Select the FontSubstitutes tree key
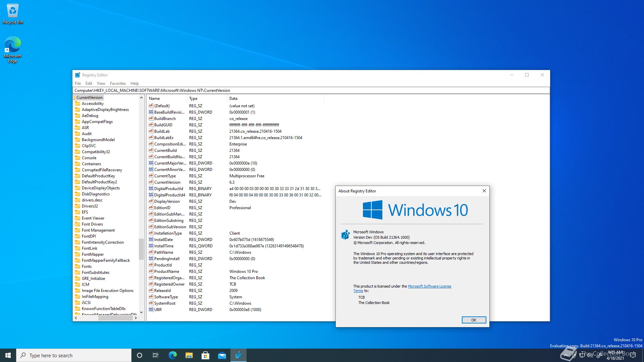 [96, 273]
